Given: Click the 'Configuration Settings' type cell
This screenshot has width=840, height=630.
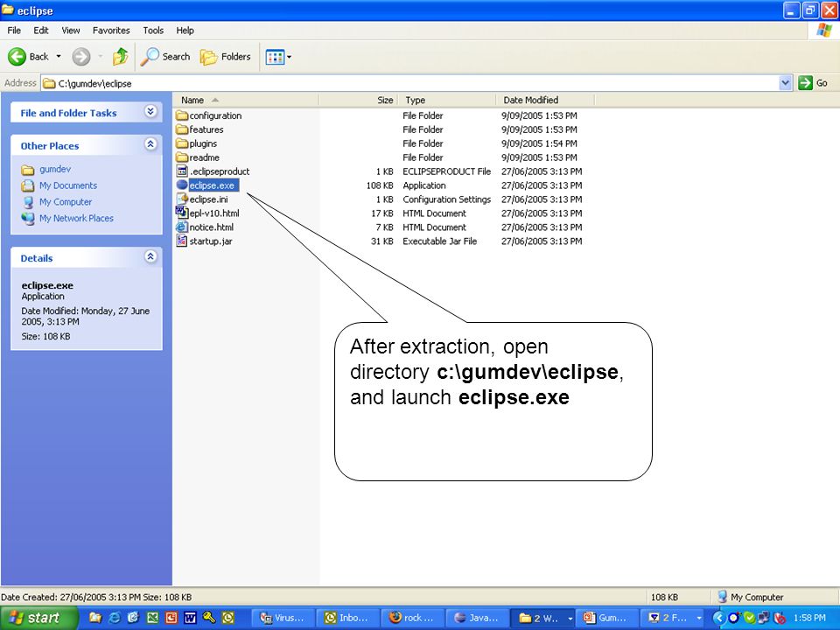Looking at the screenshot, I should [x=447, y=199].
